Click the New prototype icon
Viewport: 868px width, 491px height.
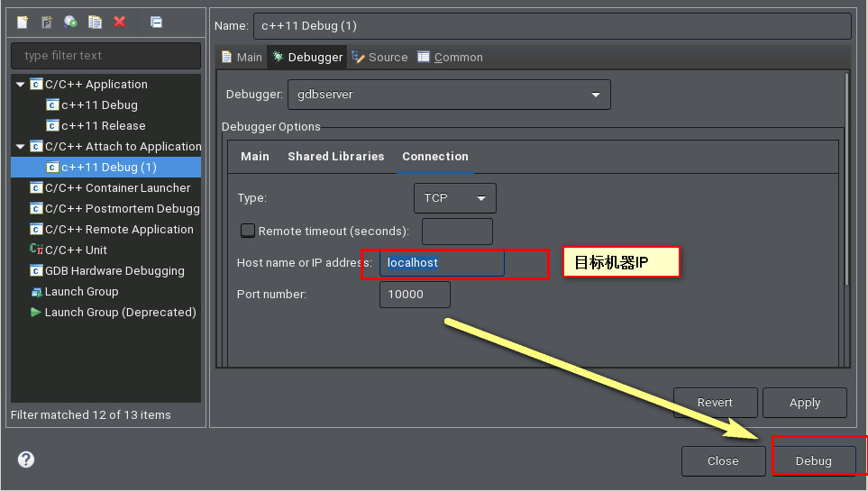47,22
